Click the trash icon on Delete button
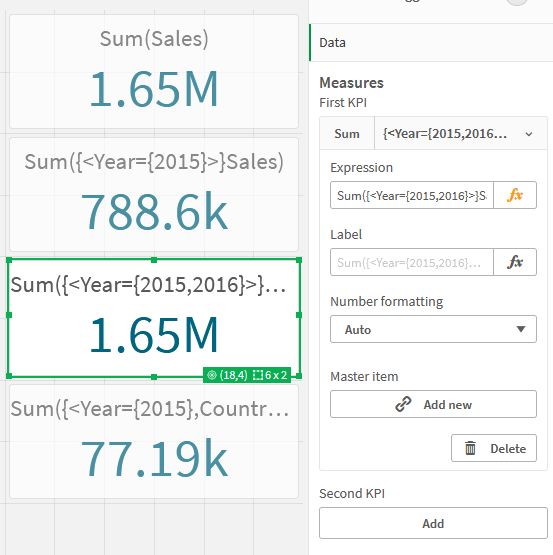This screenshot has width=553, height=555. pos(470,448)
